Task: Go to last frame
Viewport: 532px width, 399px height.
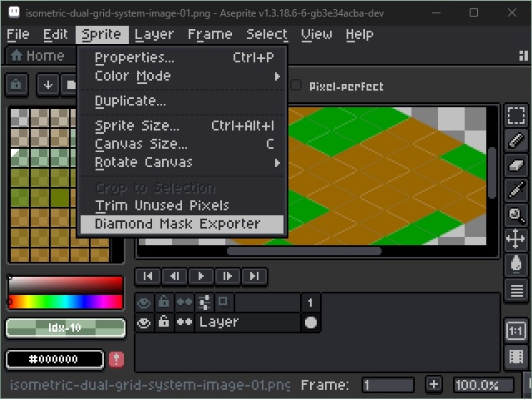Action: [254, 276]
